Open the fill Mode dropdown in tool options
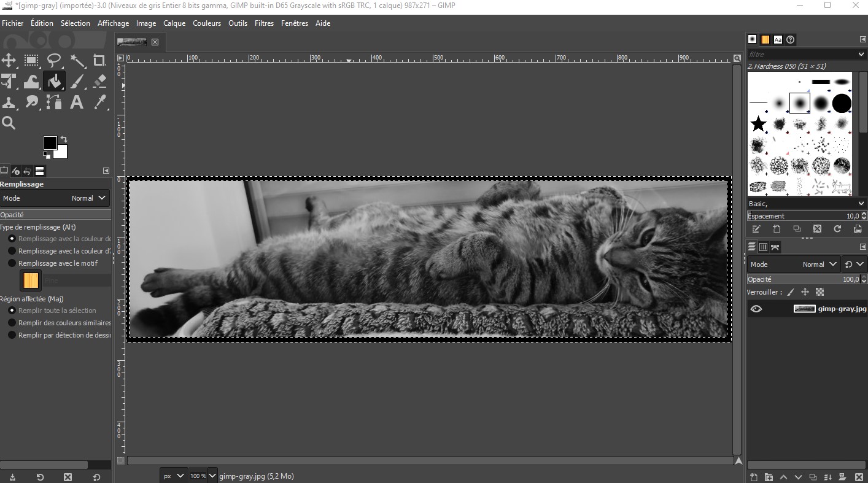 pyautogui.click(x=55, y=198)
